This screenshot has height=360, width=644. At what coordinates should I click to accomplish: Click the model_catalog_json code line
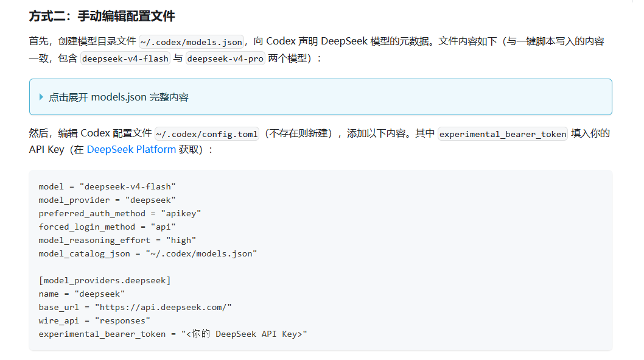coord(148,253)
